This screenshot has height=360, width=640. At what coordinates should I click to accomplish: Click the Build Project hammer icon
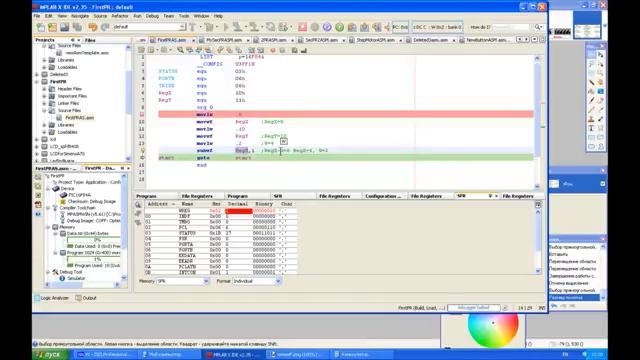coord(192,27)
